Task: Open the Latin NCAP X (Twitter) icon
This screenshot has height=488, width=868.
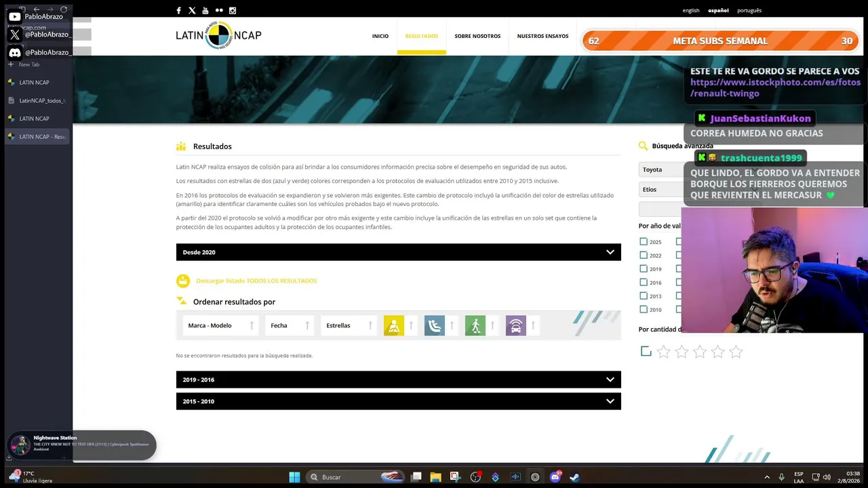Action: (x=192, y=10)
